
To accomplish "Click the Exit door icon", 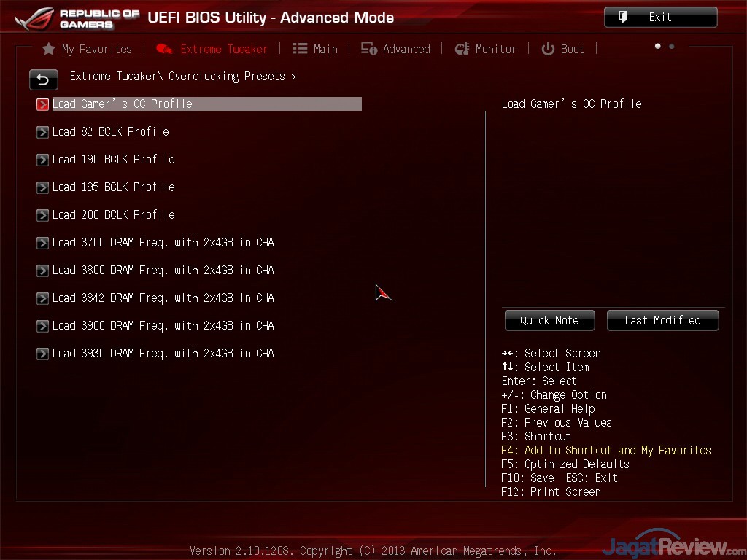I will pos(622,17).
